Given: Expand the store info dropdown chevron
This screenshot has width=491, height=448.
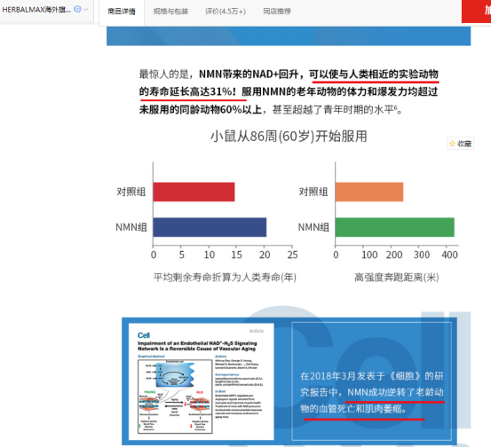Looking at the screenshot, I should (86, 10).
